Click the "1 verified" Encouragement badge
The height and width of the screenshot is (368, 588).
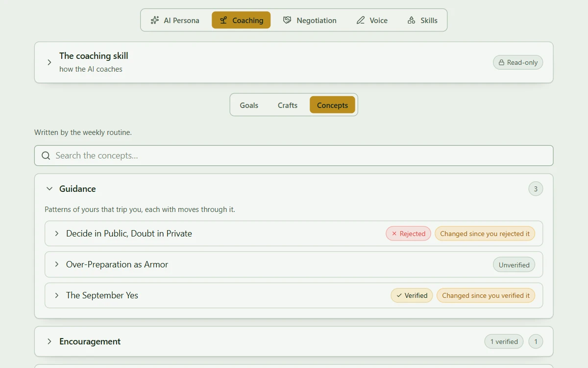pos(504,342)
